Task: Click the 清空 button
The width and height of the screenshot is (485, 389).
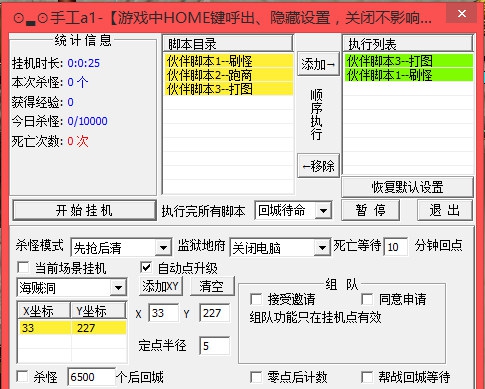Action: pos(212,286)
